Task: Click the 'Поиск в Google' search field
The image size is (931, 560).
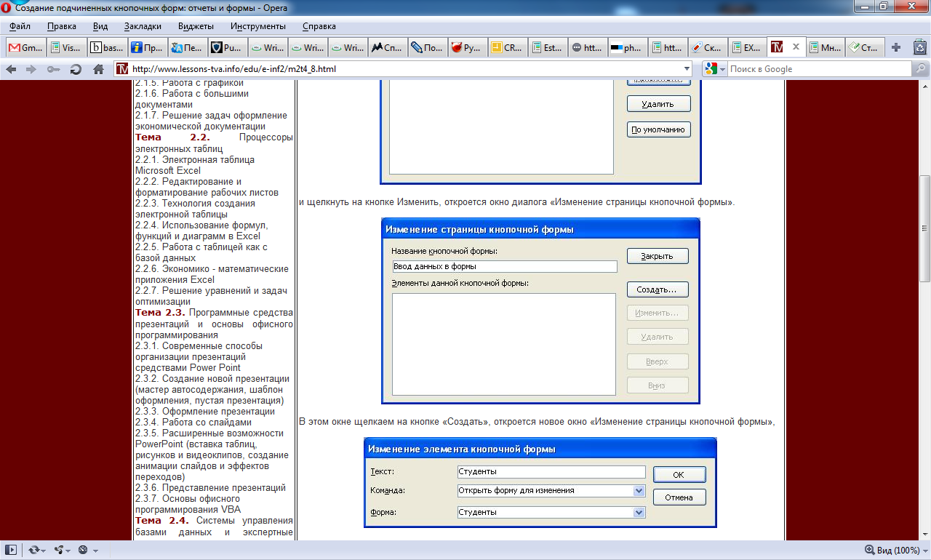Action: click(x=820, y=69)
